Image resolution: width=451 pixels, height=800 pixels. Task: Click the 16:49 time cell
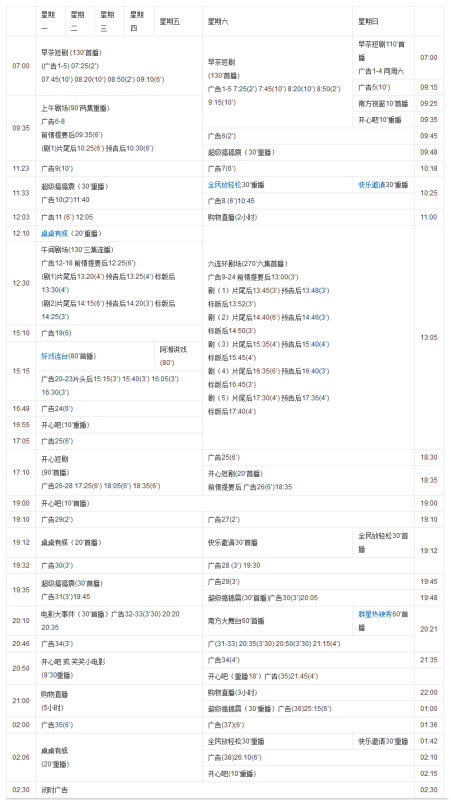[21, 409]
